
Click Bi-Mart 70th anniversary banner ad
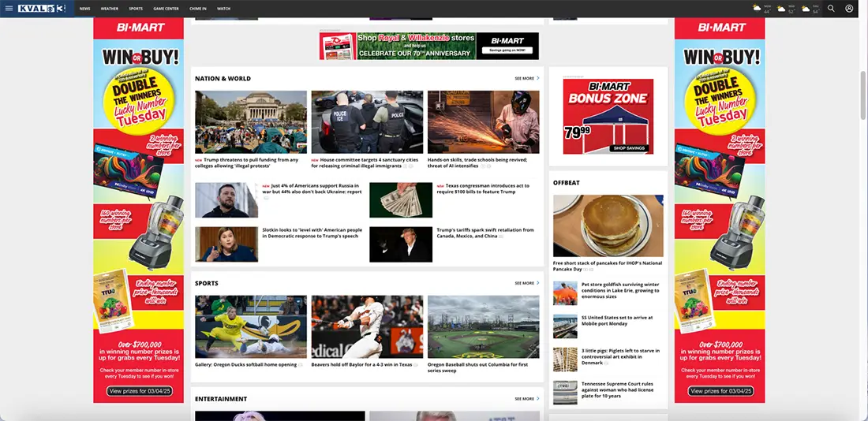point(429,46)
